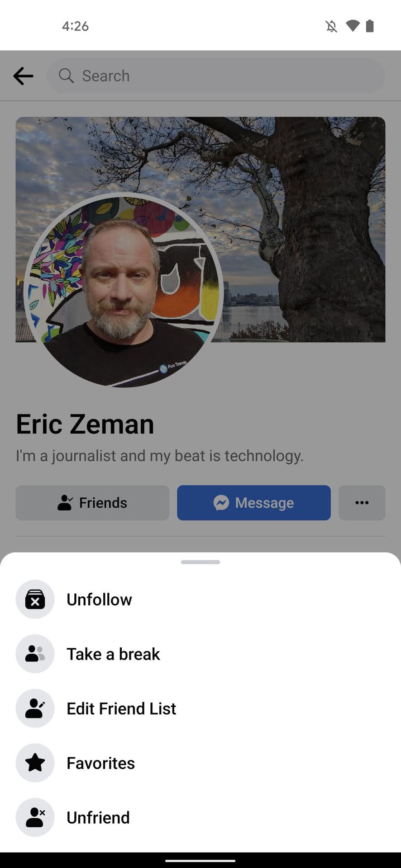Click the Unfriend person-x icon
This screenshot has height=868, width=401.
(35, 817)
